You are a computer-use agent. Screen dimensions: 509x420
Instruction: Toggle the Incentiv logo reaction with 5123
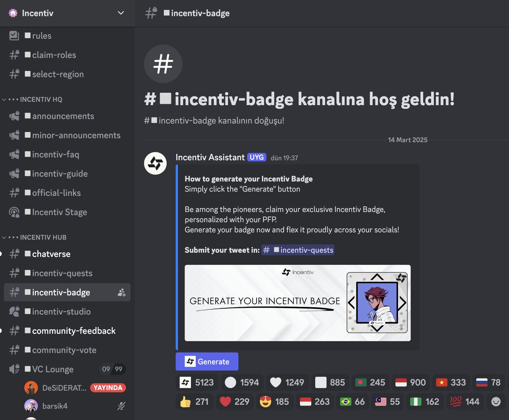[x=197, y=382]
